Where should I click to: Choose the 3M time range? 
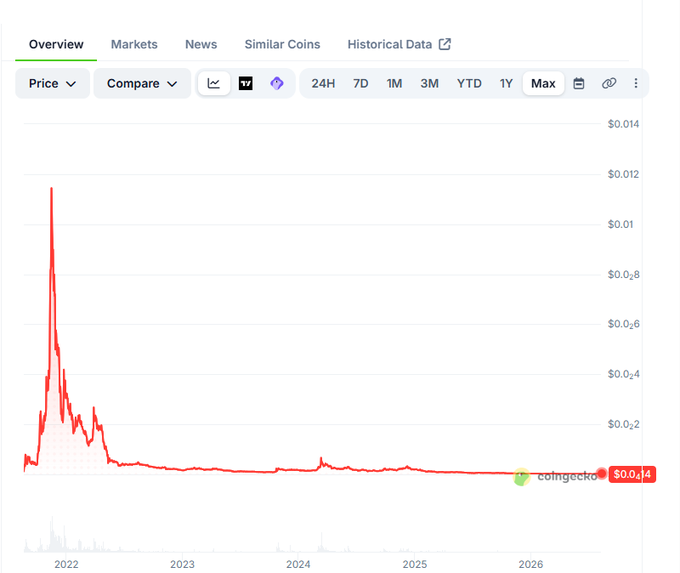tap(429, 83)
